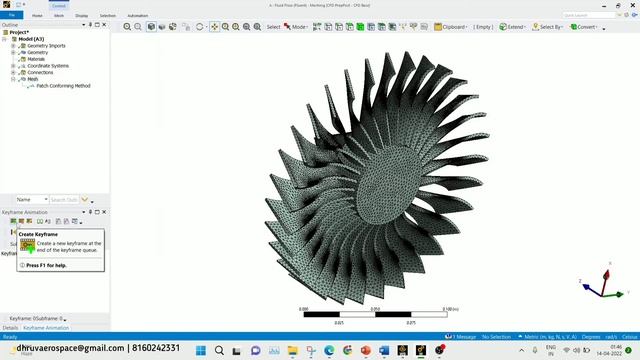
Task: Click Create Keyframe icon in Keyframe Animation
Action: tap(13, 221)
